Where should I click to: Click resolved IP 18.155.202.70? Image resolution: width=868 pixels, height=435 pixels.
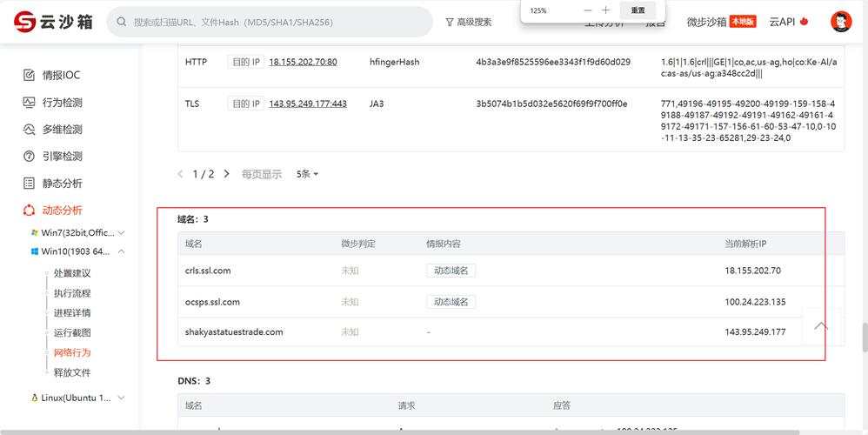tap(753, 271)
